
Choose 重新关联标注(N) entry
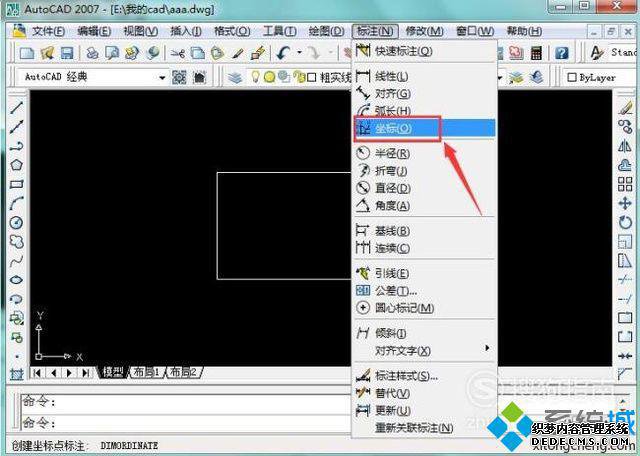(424, 428)
